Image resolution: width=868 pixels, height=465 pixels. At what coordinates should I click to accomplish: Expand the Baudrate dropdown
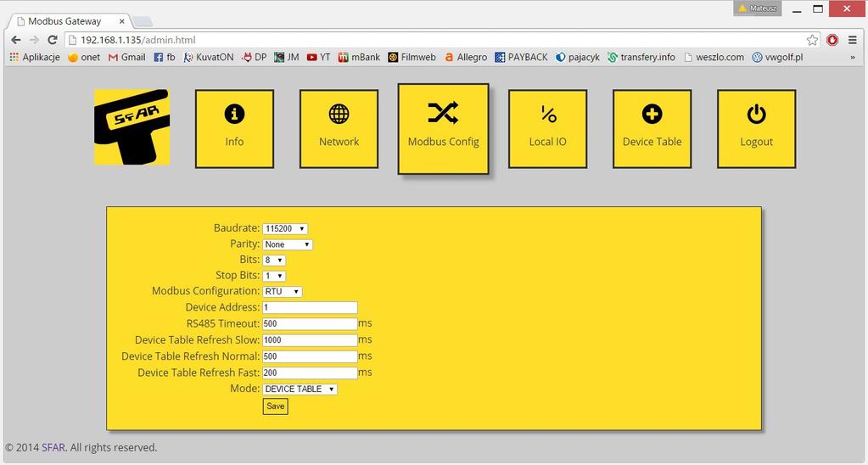[x=285, y=228]
